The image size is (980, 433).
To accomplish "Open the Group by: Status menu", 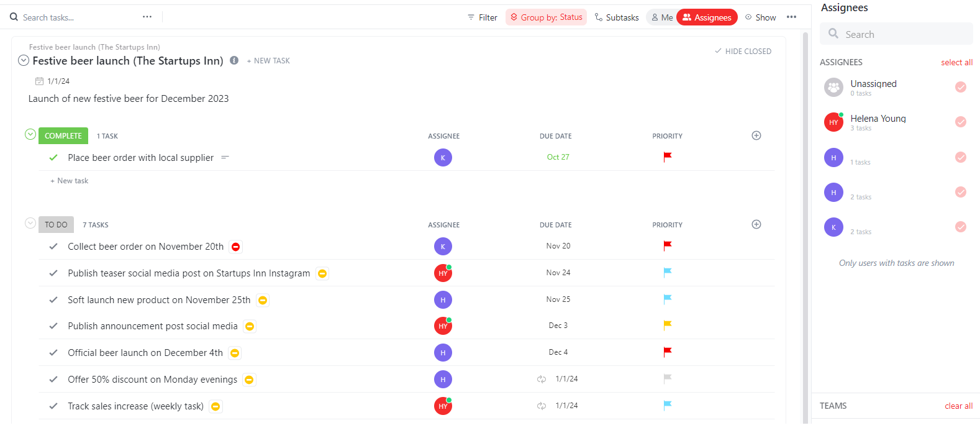I will 547,17.
